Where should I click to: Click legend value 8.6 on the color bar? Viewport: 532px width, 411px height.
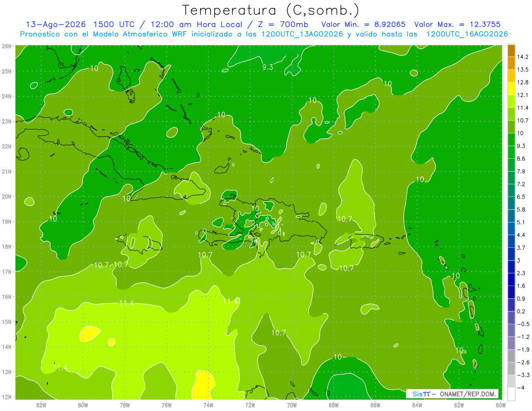521,159
